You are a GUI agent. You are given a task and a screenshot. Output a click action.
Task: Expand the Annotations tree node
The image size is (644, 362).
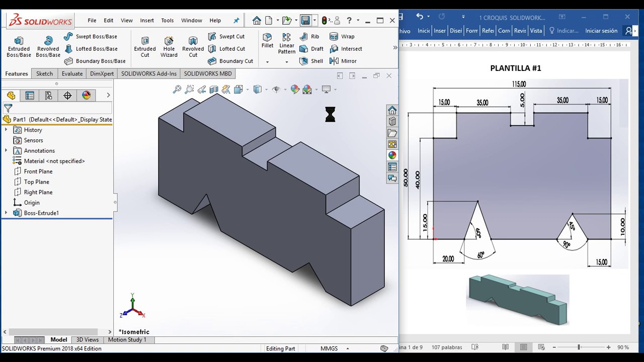click(6, 150)
